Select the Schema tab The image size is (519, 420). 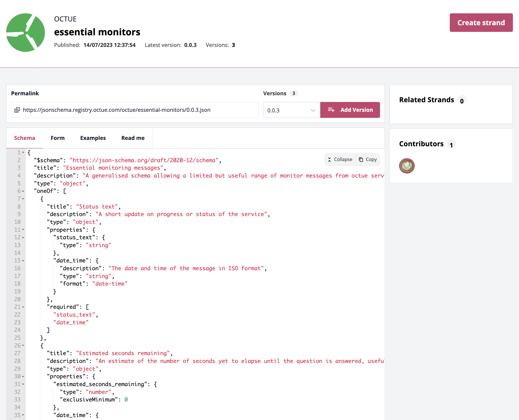pos(25,138)
